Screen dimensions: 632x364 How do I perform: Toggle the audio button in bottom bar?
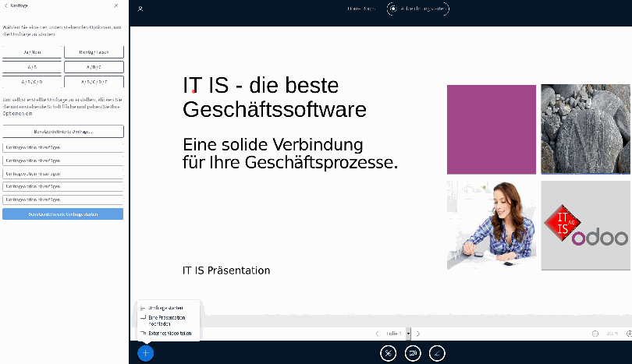click(x=388, y=354)
